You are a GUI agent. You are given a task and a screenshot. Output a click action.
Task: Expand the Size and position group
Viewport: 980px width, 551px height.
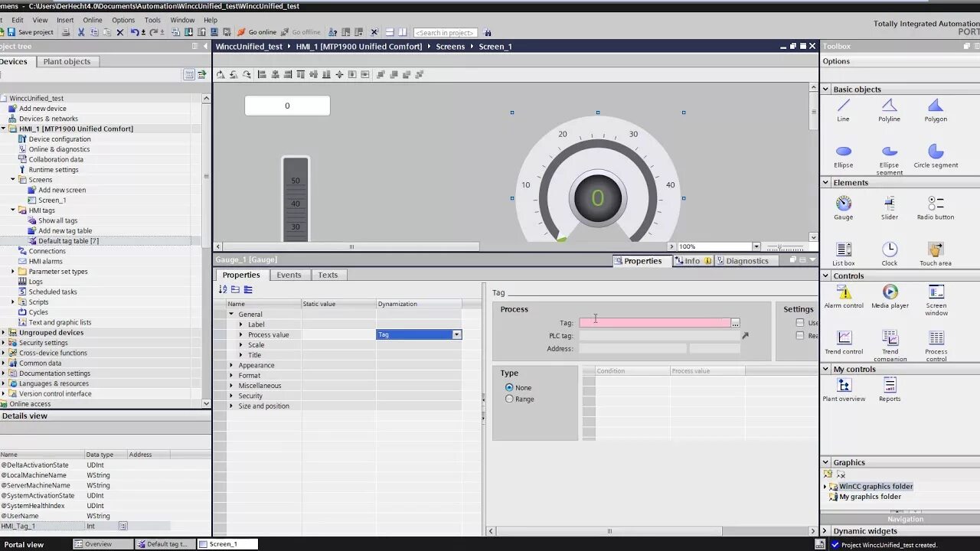point(231,406)
